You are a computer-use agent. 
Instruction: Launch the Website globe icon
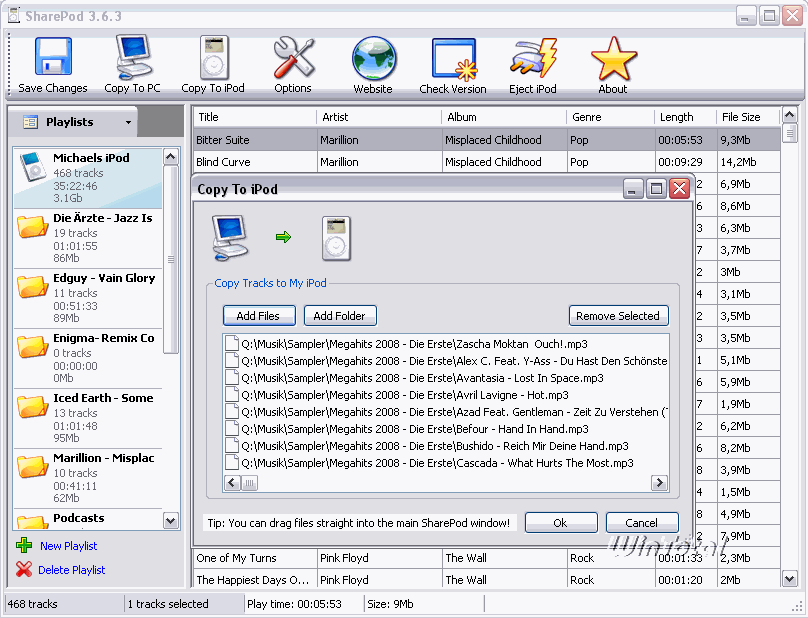click(x=373, y=58)
